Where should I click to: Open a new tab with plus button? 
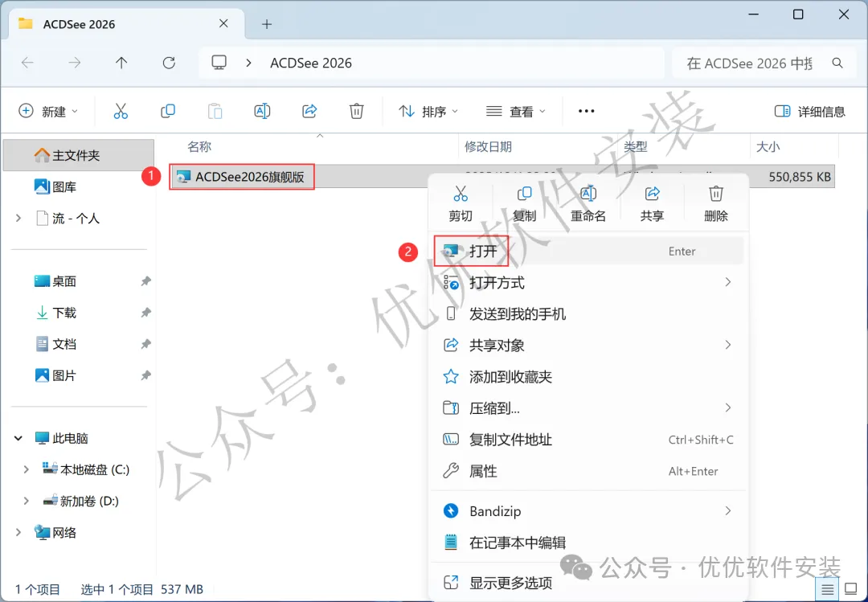[267, 24]
